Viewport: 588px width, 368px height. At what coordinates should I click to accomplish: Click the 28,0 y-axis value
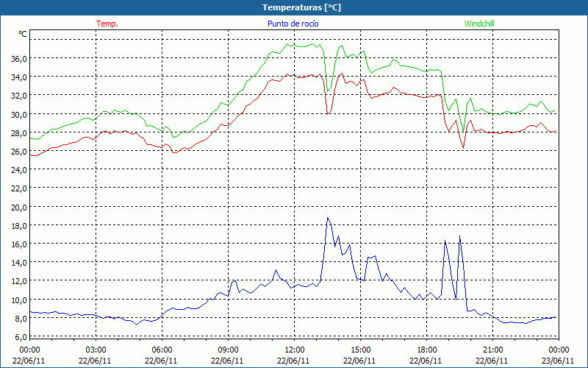click(x=18, y=133)
